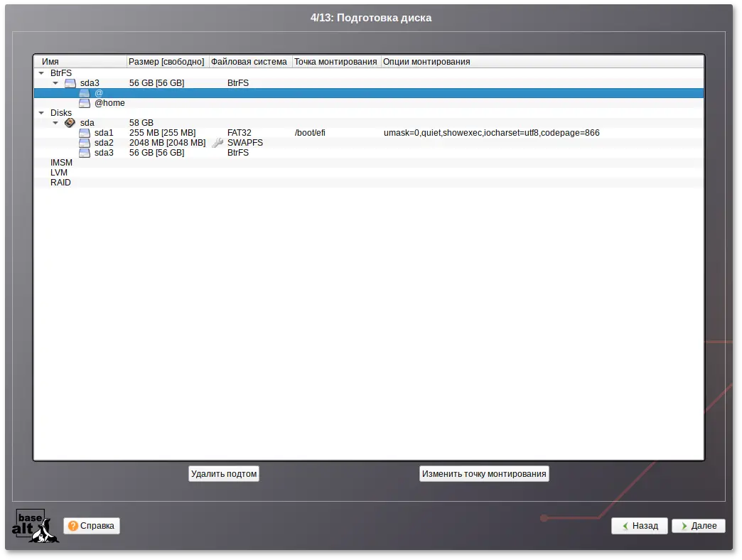Collapse the sda disk node
This screenshot has height=560, width=742.
(x=55, y=122)
